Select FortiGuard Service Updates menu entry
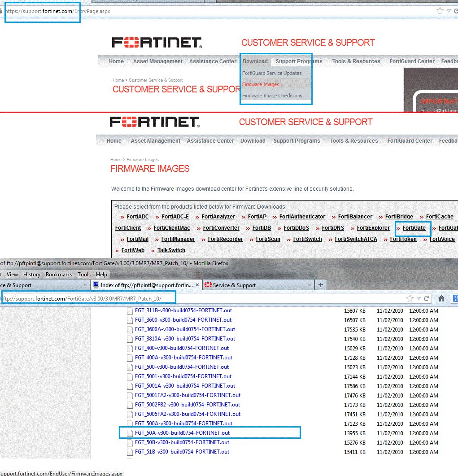 [272, 73]
